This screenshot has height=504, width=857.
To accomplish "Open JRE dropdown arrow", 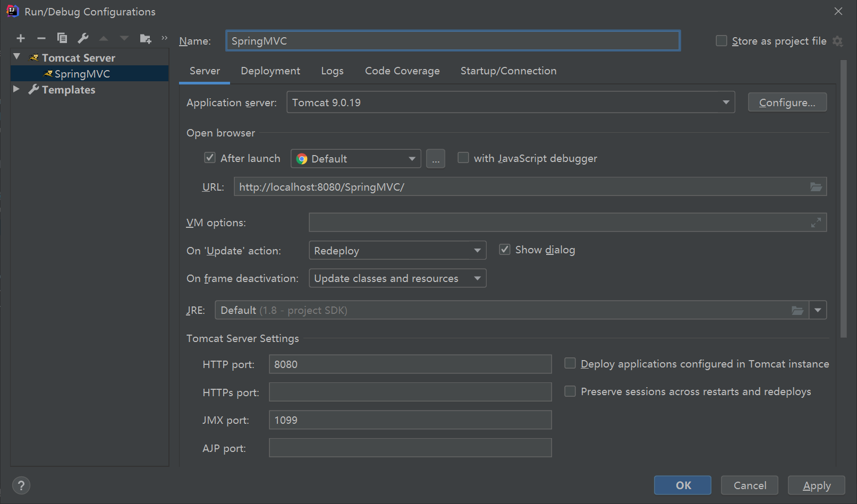I will click(818, 310).
